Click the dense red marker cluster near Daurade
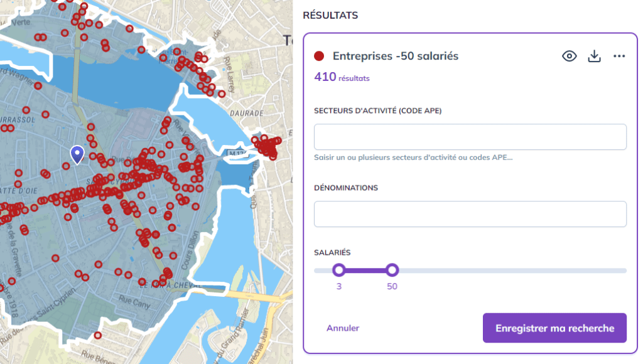Viewport: 643px width, 364px height. coord(267,146)
